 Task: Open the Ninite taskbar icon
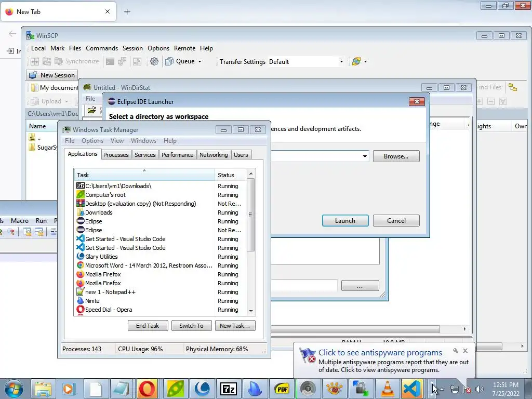click(255, 389)
